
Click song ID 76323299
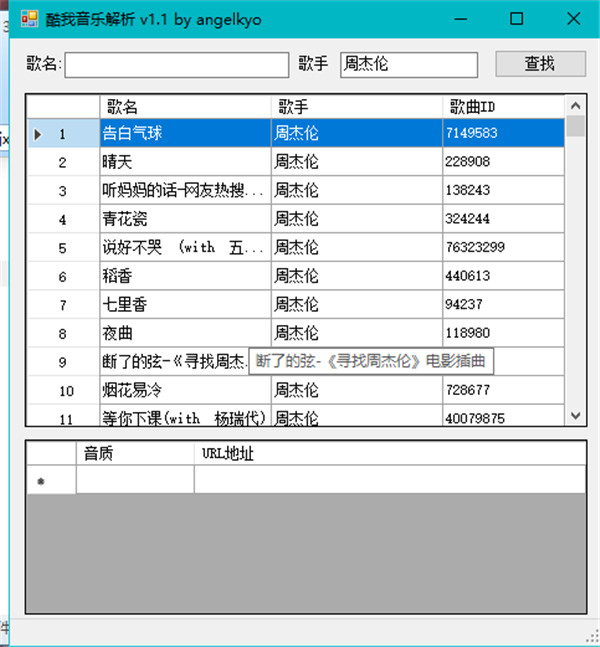click(x=503, y=247)
